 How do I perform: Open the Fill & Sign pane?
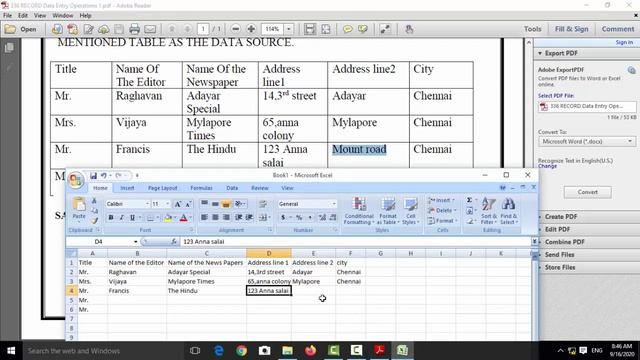(x=571, y=29)
